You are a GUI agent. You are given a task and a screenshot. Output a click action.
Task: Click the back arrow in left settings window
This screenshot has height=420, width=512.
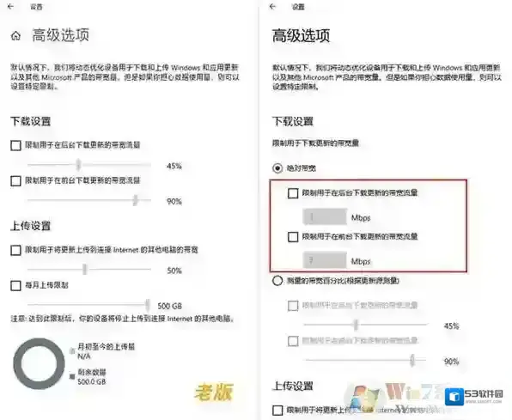pos(11,7)
